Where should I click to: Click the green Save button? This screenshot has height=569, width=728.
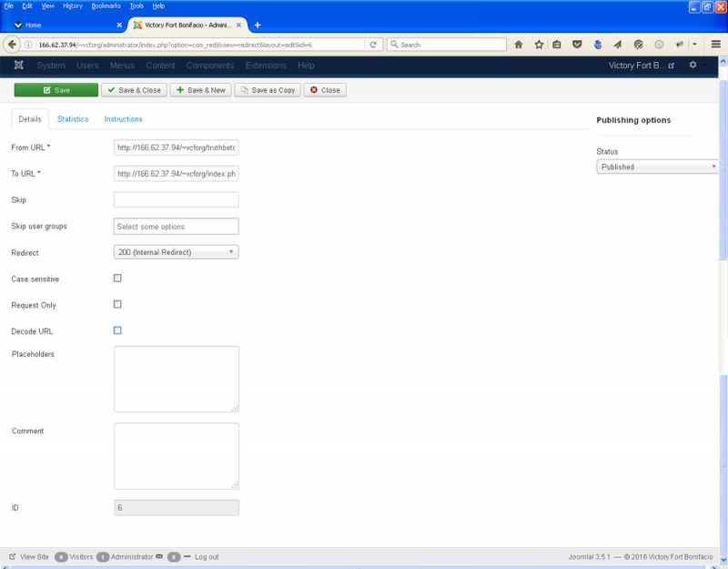(56, 90)
